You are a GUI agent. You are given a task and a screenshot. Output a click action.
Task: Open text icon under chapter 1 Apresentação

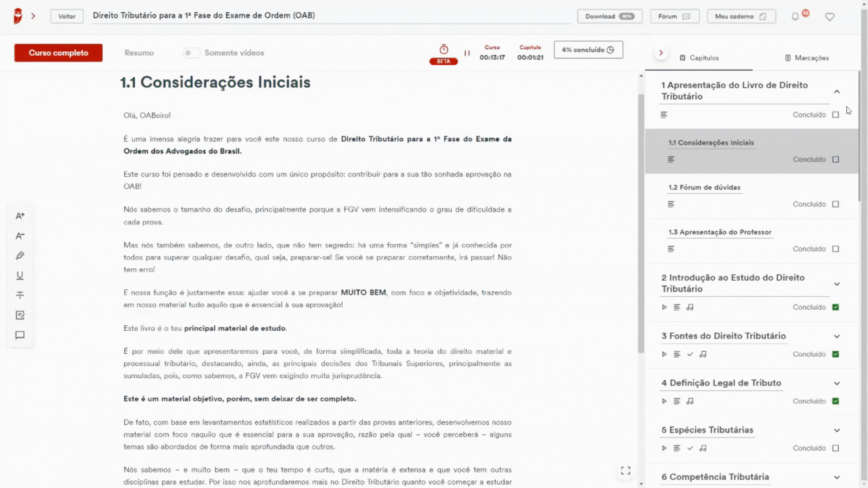click(x=664, y=115)
